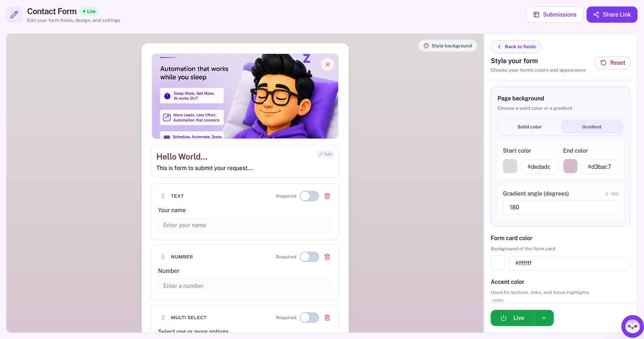
Task: Grab the drag handle of the TEXT field
Action: coord(163,196)
